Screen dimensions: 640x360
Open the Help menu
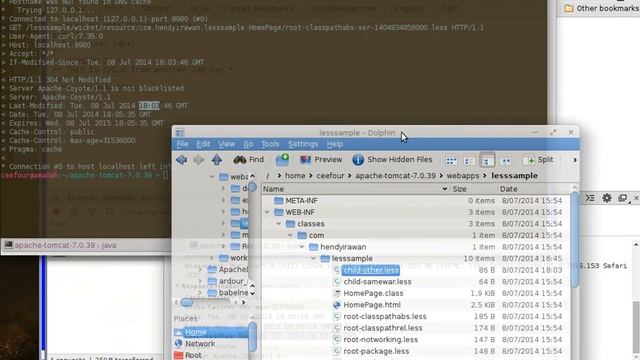click(335, 144)
